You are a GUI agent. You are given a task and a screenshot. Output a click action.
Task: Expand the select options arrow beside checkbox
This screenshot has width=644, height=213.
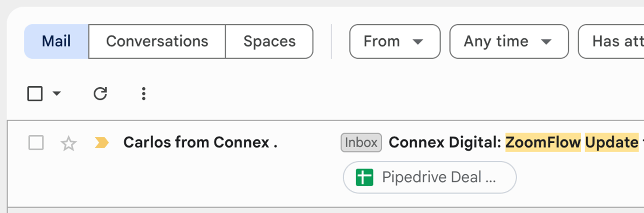tap(57, 94)
